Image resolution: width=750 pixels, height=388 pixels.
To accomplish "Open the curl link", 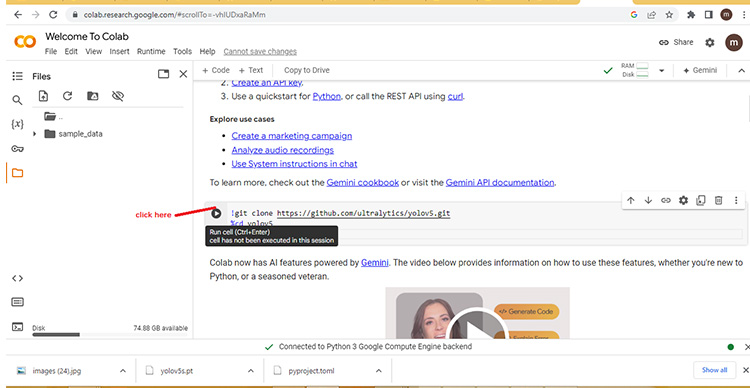I will (x=455, y=96).
